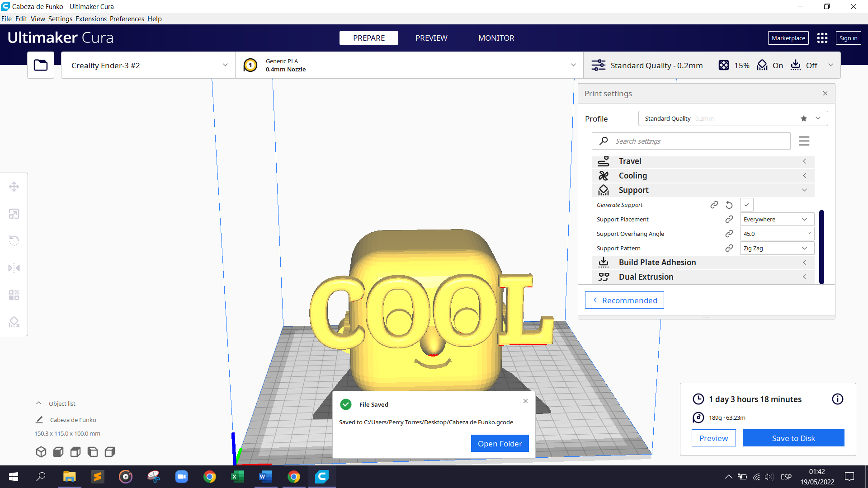Select the Support Blocker tool
Screen dimensions: 868x488
click(x=14, y=322)
